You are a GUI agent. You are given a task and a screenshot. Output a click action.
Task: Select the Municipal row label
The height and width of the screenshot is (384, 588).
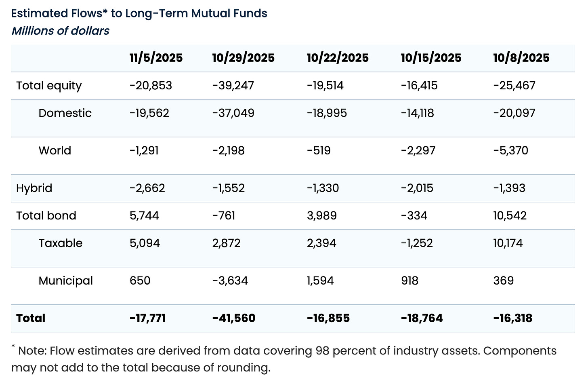tap(66, 281)
